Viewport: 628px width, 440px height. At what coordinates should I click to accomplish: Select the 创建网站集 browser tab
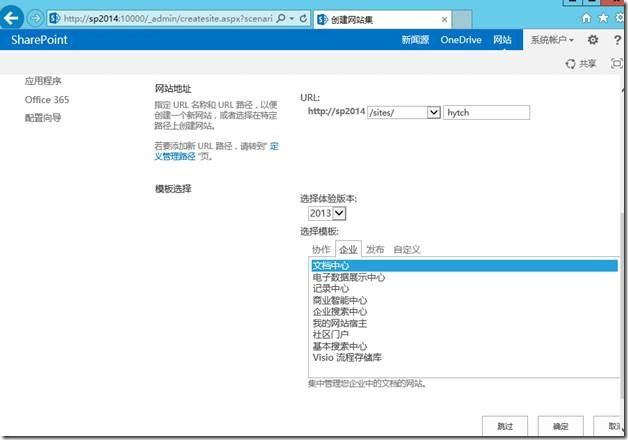point(382,19)
